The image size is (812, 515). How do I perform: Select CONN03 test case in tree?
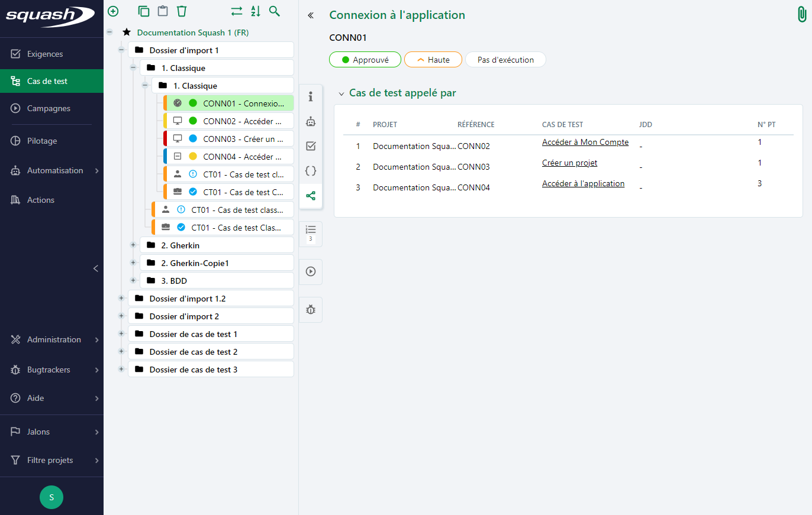tap(241, 139)
